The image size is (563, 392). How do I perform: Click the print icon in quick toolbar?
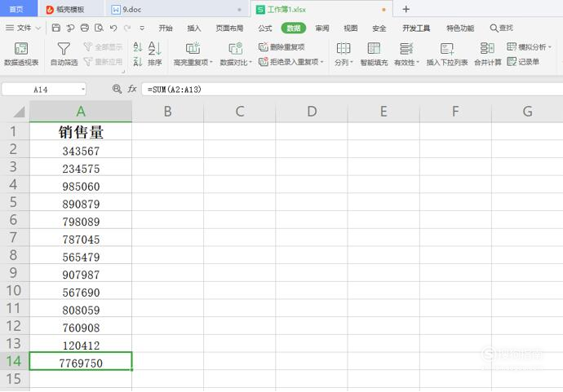point(85,28)
